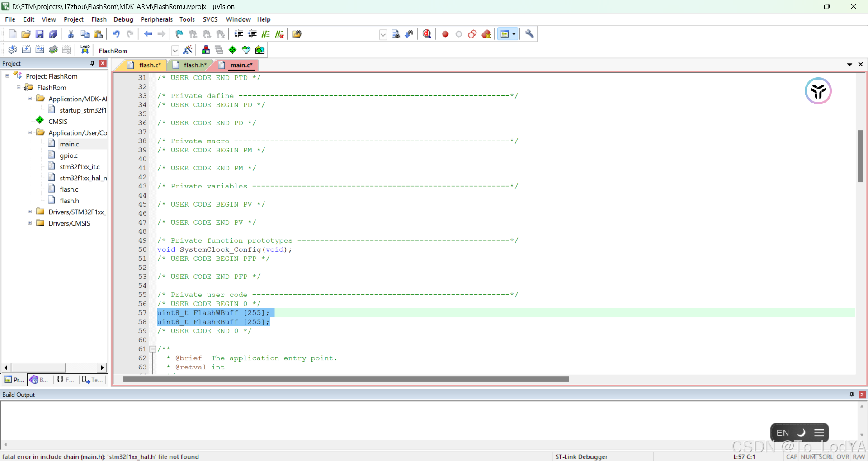868x461 pixels.
Task: Expand the Drivers/STM32F1xx folder
Action: pyautogui.click(x=30, y=212)
